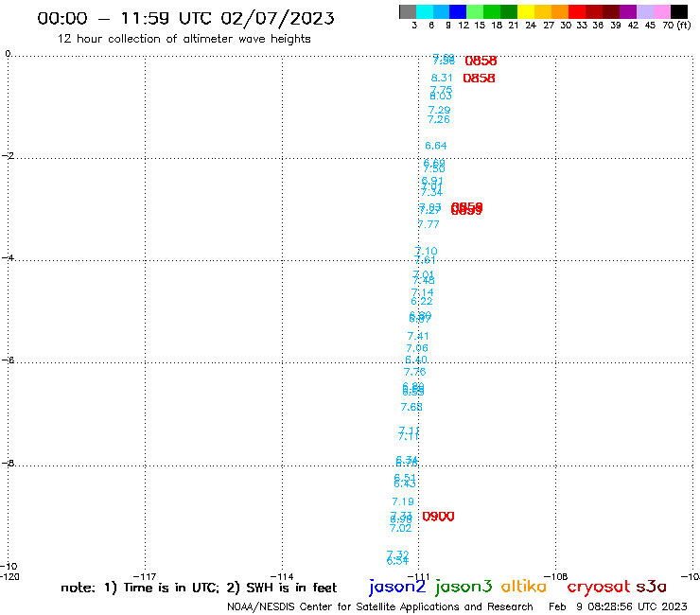This screenshot has width=700, height=615.
Task: Click the -117 longitude axis label
Action: 145,576
